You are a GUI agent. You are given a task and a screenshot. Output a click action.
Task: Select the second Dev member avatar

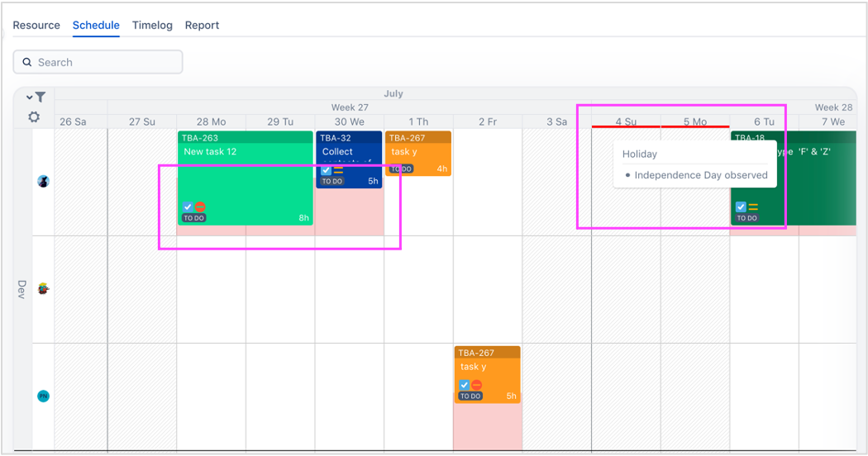43,288
